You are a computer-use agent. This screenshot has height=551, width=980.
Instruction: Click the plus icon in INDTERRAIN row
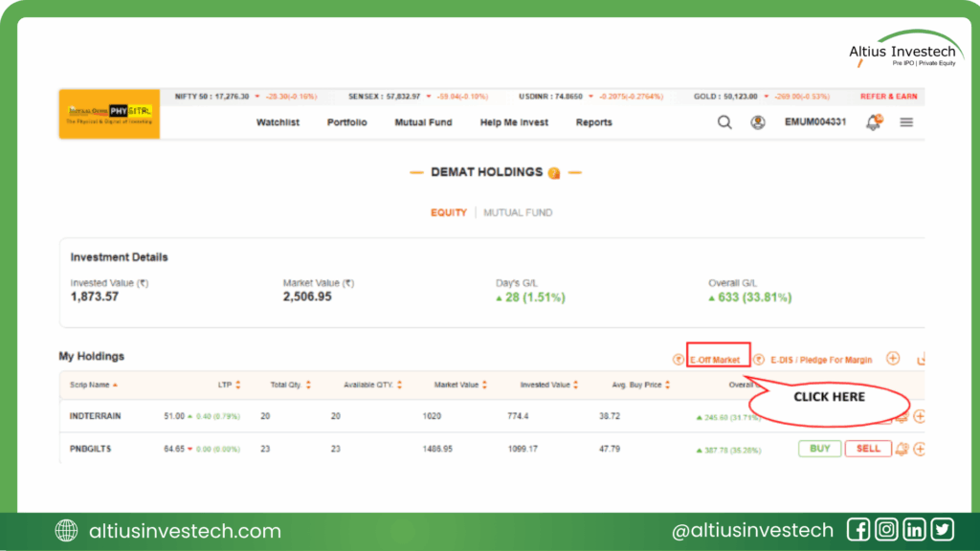tap(920, 416)
